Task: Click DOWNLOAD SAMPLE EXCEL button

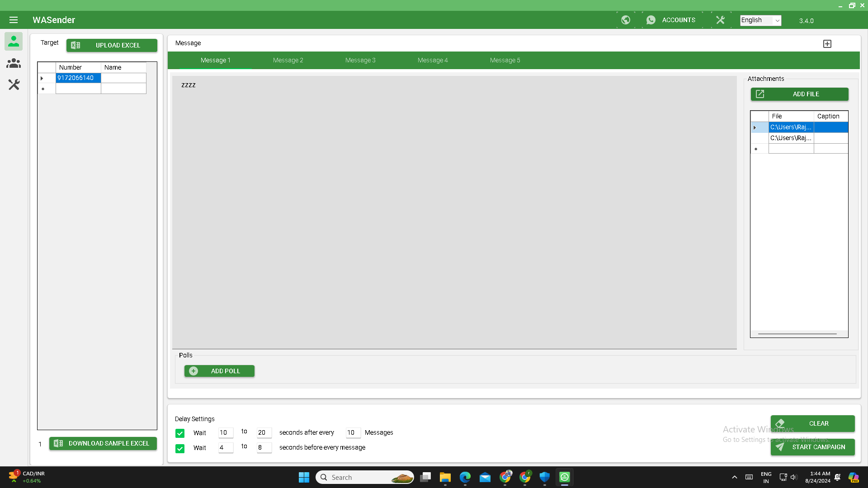Action: coord(103,443)
